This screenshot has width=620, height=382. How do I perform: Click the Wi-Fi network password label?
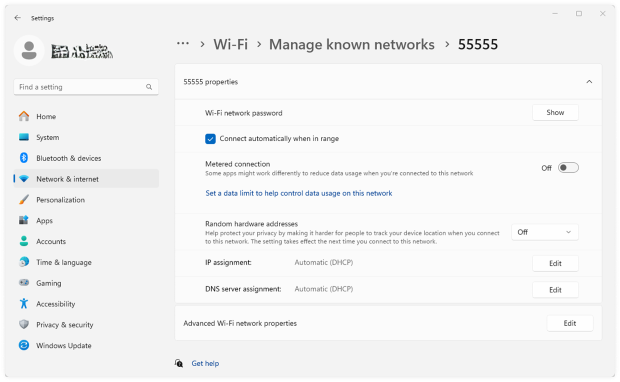coord(244,113)
